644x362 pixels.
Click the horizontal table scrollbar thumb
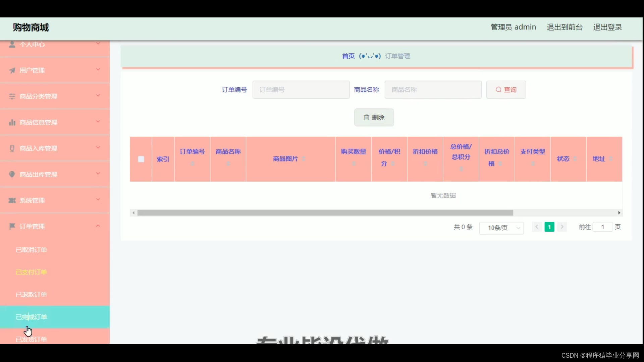[325, 213]
